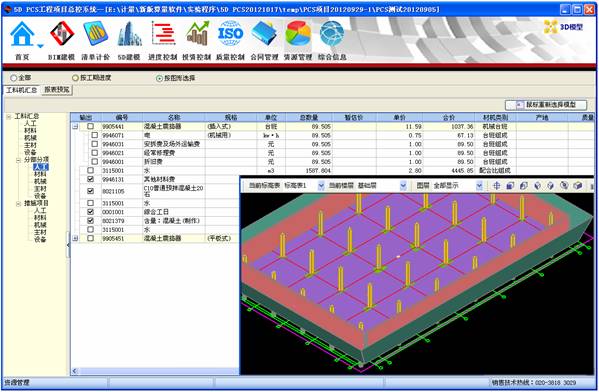Click the 鼠标重新选择模型 button

(x=546, y=105)
